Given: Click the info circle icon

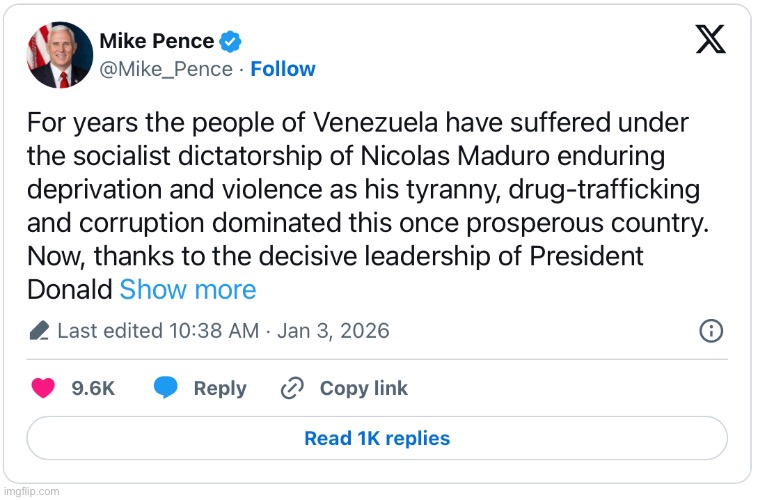Looking at the screenshot, I should click(x=710, y=330).
